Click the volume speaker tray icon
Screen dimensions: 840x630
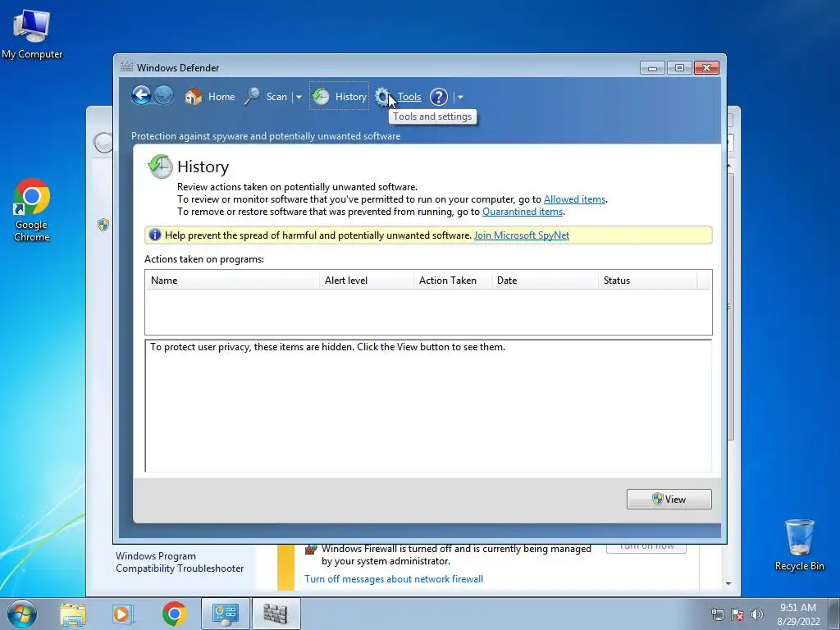tap(756, 614)
